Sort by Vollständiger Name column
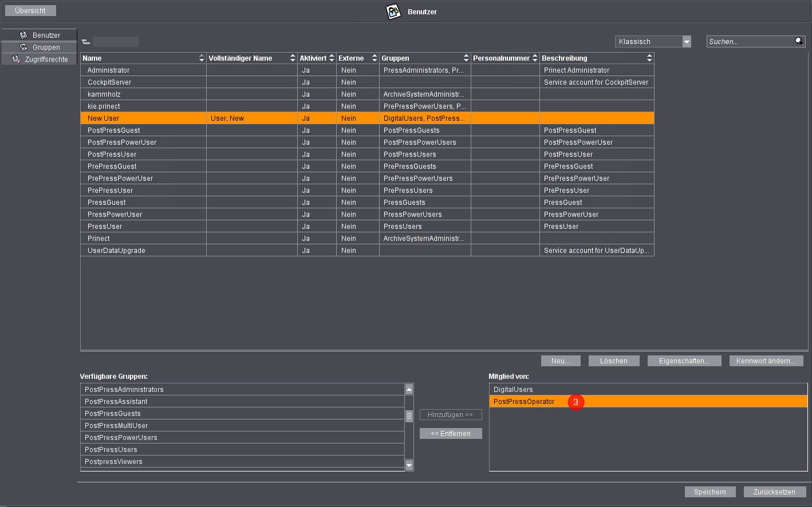812x507 pixels. pyautogui.click(x=252, y=58)
